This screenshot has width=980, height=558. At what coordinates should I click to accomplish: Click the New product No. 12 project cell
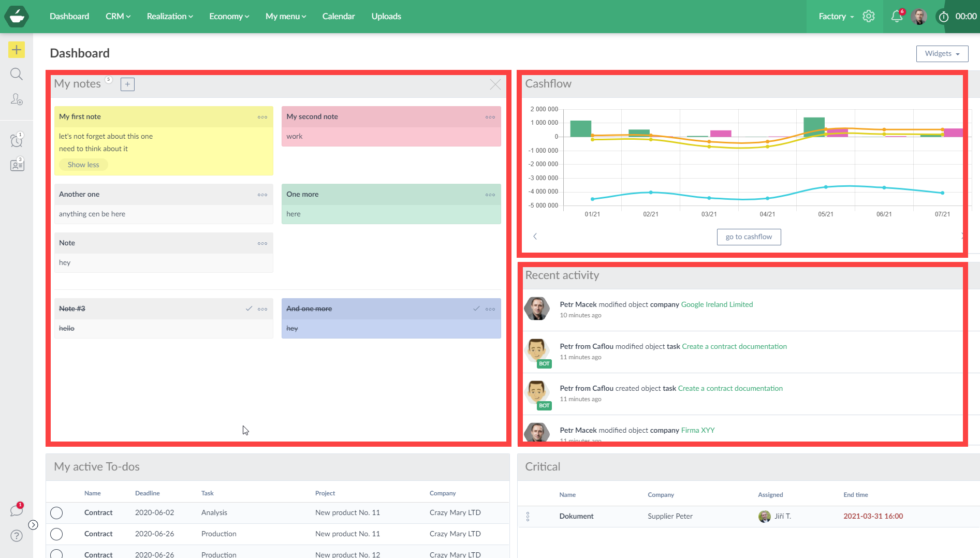tap(347, 554)
